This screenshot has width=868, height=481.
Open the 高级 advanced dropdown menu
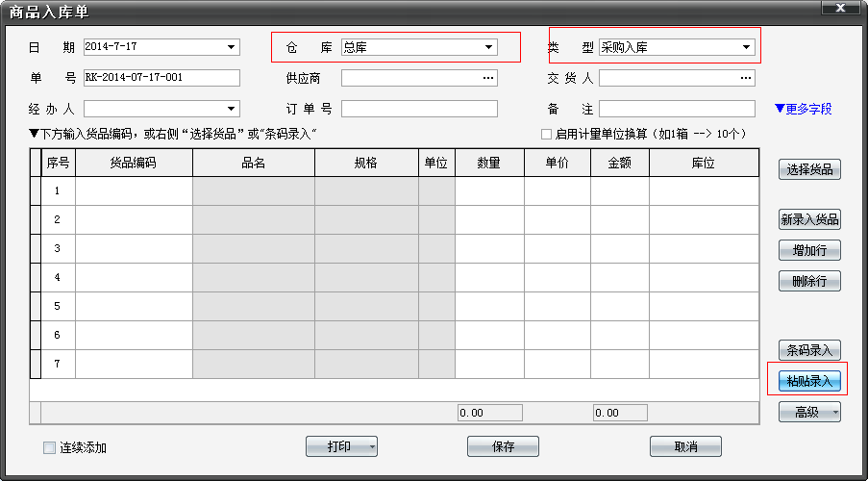809,412
